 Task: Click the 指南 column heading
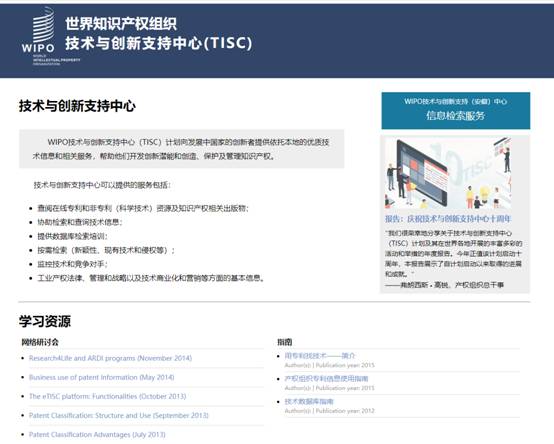tap(285, 342)
